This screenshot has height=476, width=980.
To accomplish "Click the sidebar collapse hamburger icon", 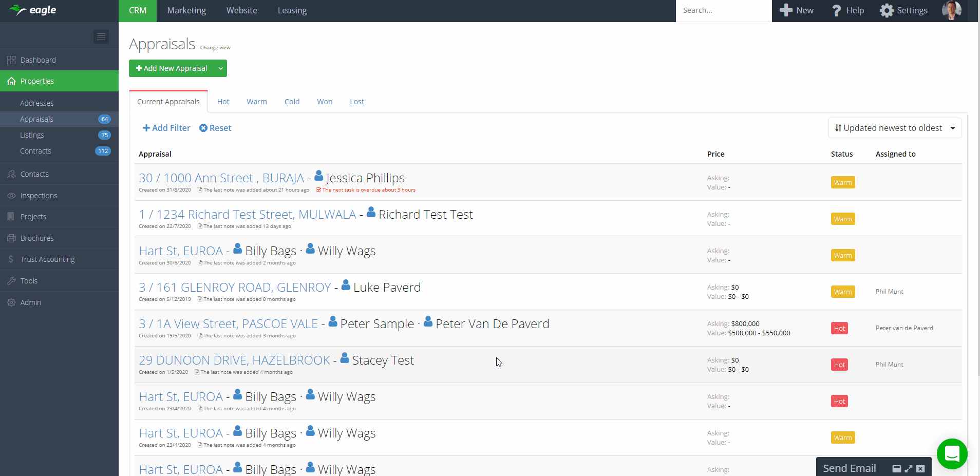I will pyautogui.click(x=101, y=36).
